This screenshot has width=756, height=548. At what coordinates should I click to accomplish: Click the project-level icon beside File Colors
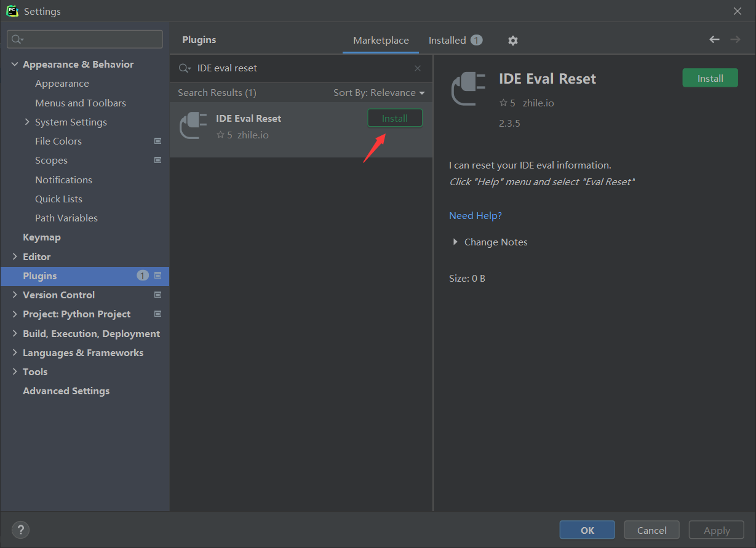point(157,141)
